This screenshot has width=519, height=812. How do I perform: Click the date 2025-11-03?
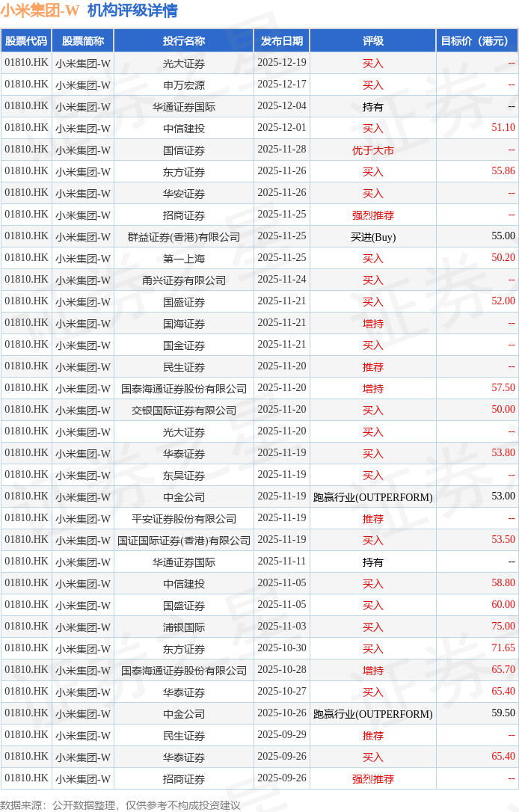[x=282, y=627]
